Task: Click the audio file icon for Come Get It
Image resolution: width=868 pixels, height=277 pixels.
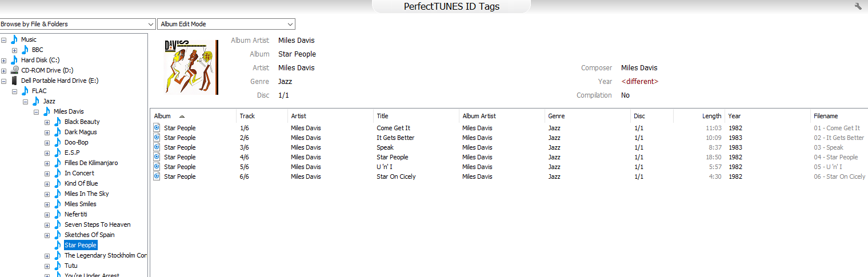Action: pos(157,128)
